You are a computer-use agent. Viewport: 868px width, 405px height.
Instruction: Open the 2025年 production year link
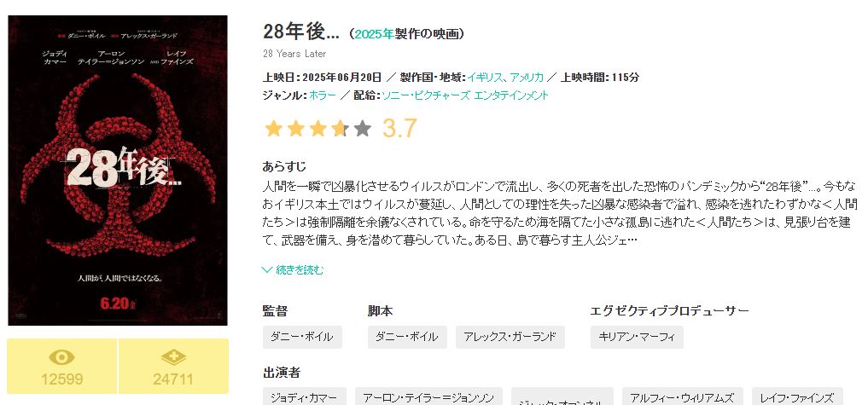click(x=374, y=34)
